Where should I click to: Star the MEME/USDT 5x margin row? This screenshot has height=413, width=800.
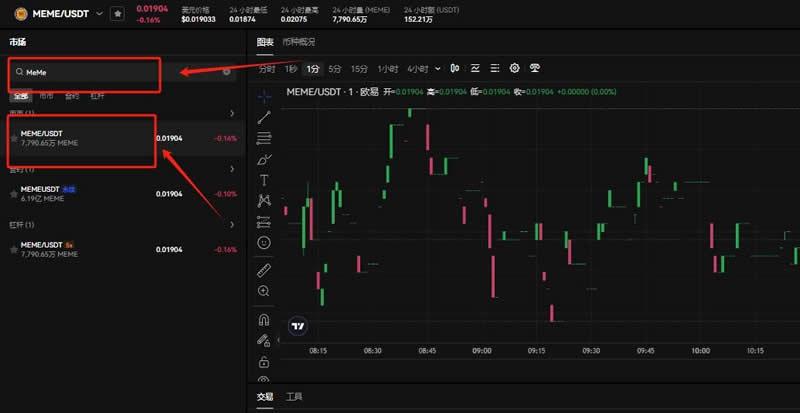click(14, 250)
